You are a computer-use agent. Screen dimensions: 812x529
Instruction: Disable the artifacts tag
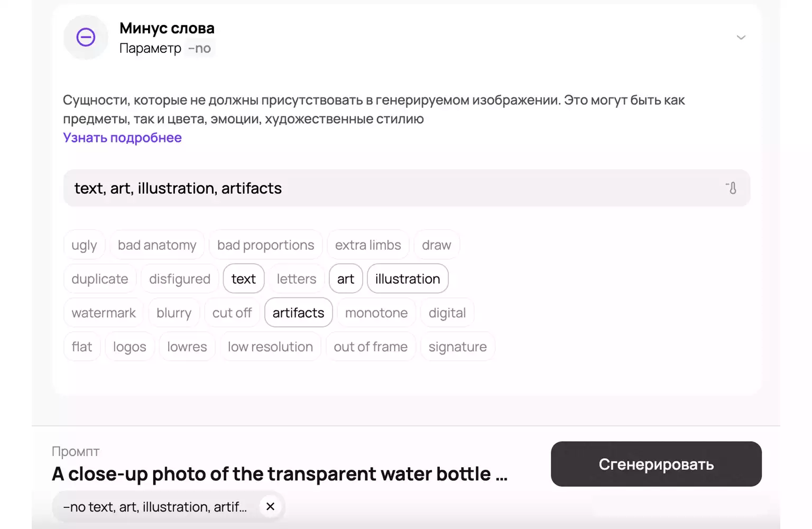298,313
